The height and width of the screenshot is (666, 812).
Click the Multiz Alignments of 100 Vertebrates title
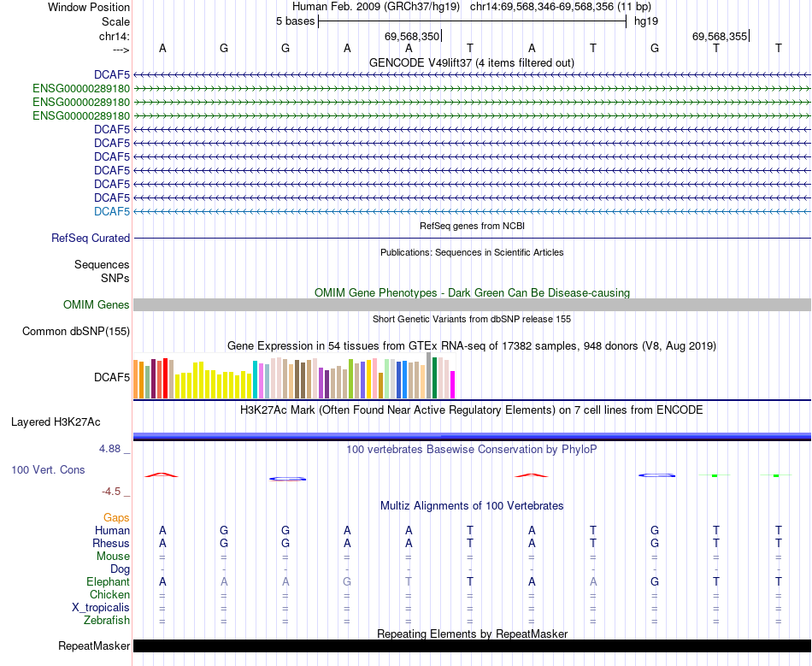click(x=471, y=505)
